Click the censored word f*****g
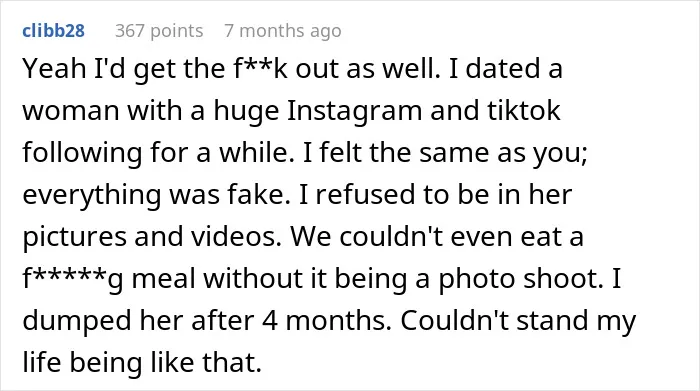The height and width of the screenshot is (391, 700). click(x=73, y=279)
